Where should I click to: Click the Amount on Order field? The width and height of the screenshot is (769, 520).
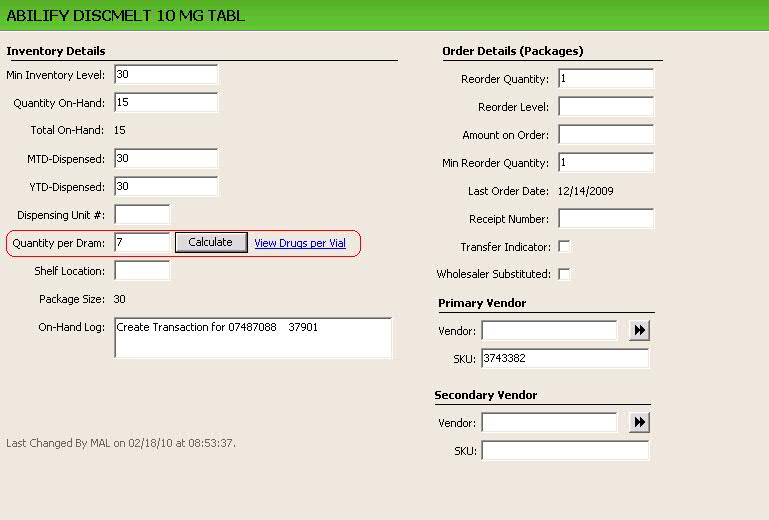606,134
